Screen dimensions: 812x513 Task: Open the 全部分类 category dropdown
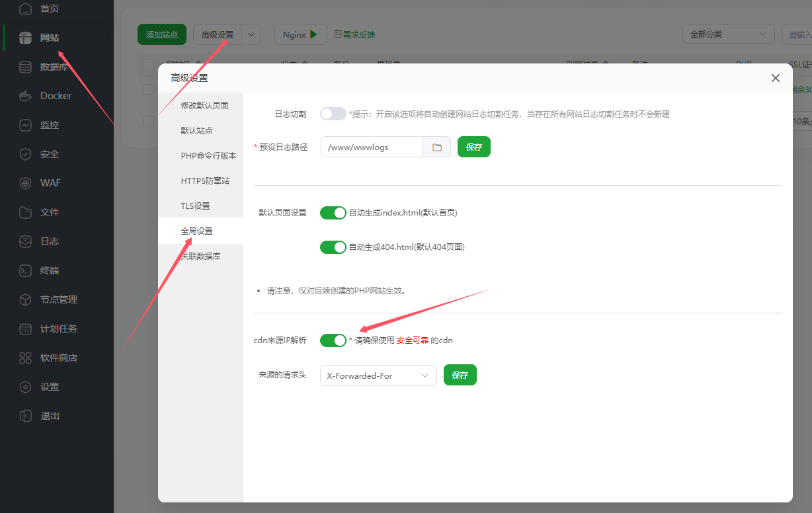coord(728,34)
